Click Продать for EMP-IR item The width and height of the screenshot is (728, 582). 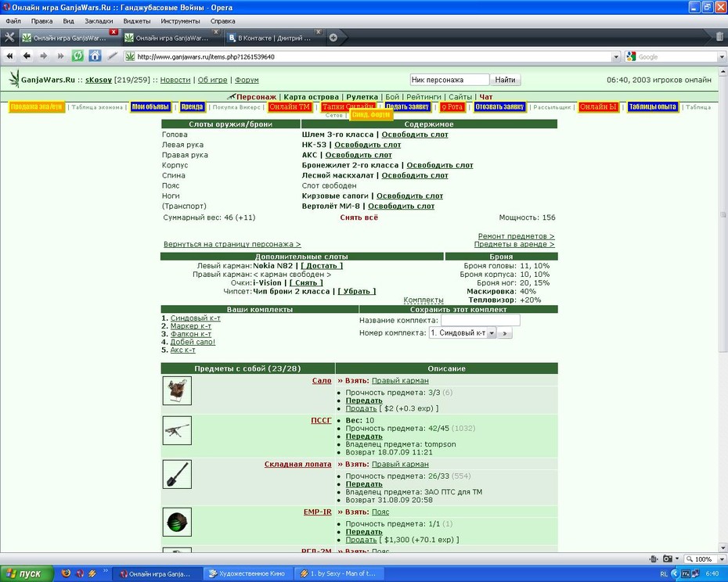pyautogui.click(x=361, y=540)
